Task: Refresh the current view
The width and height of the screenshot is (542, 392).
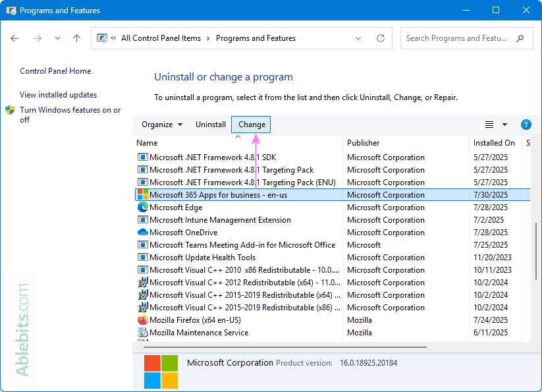Action: pyautogui.click(x=380, y=38)
